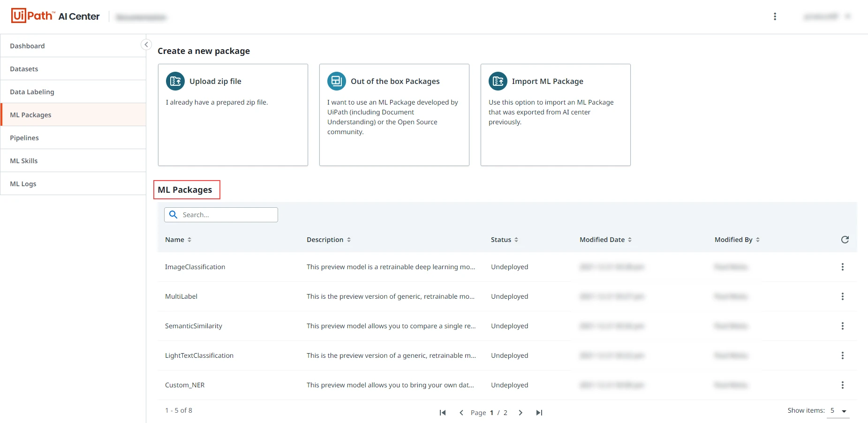Screen dimensions: 868x423
Task: Sort the table by Name
Action: [178, 240]
